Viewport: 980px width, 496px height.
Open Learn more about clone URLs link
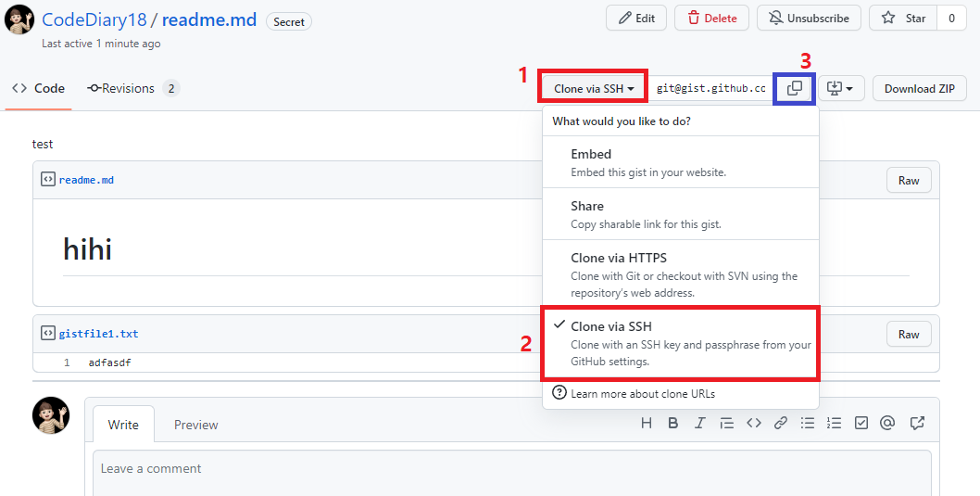pos(643,393)
